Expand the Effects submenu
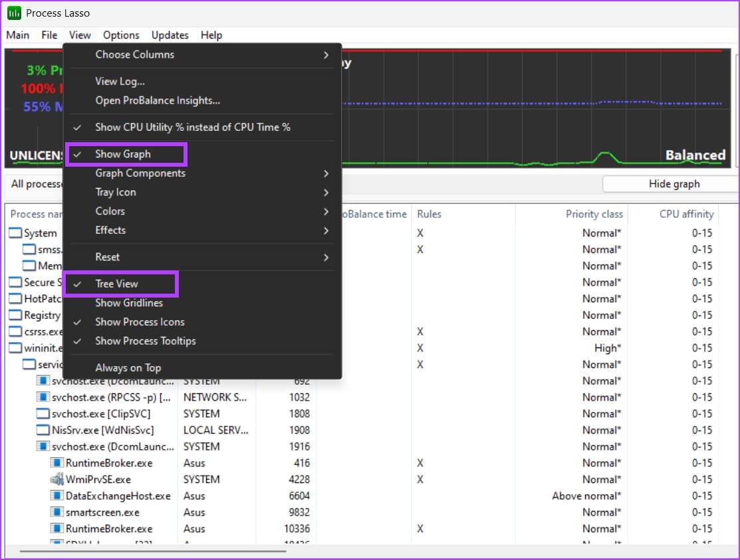The height and width of the screenshot is (560, 740). (202, 230)
